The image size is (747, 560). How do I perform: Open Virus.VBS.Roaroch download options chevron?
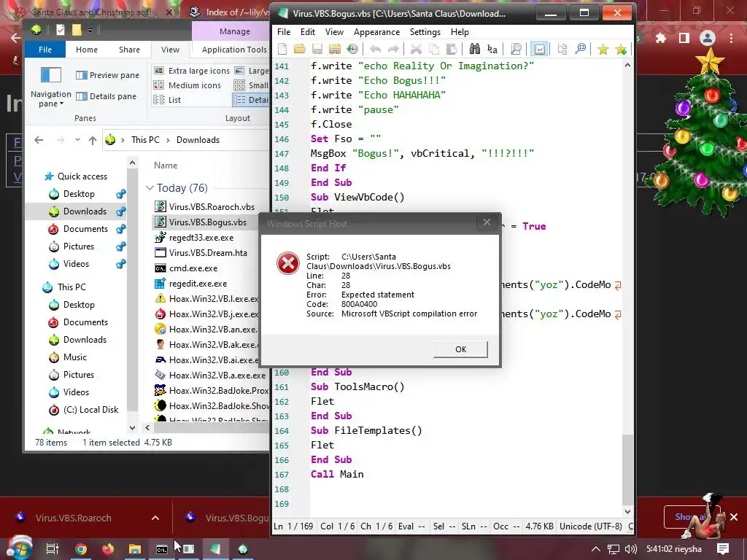[155, 518]
